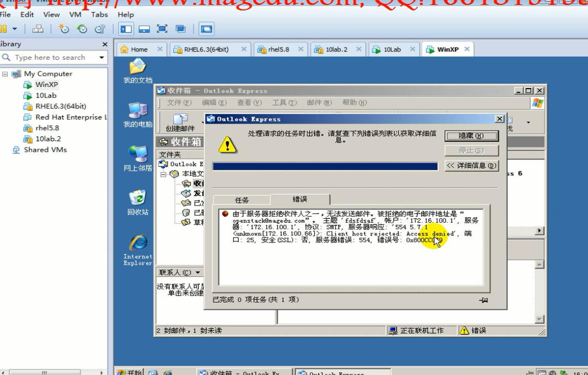Click the 我的文档 desktop icon
This screenshot has height=375, width=588.
(137, 70)
